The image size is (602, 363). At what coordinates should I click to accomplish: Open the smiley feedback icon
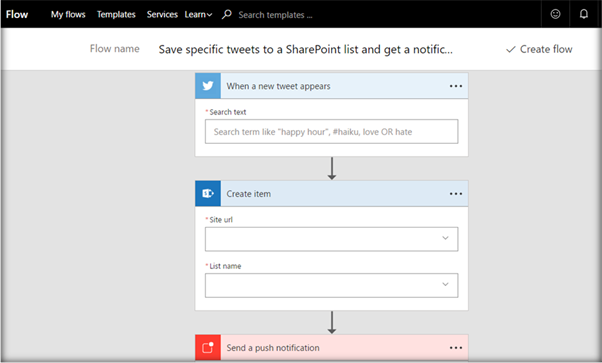click(x=555, y=14)
